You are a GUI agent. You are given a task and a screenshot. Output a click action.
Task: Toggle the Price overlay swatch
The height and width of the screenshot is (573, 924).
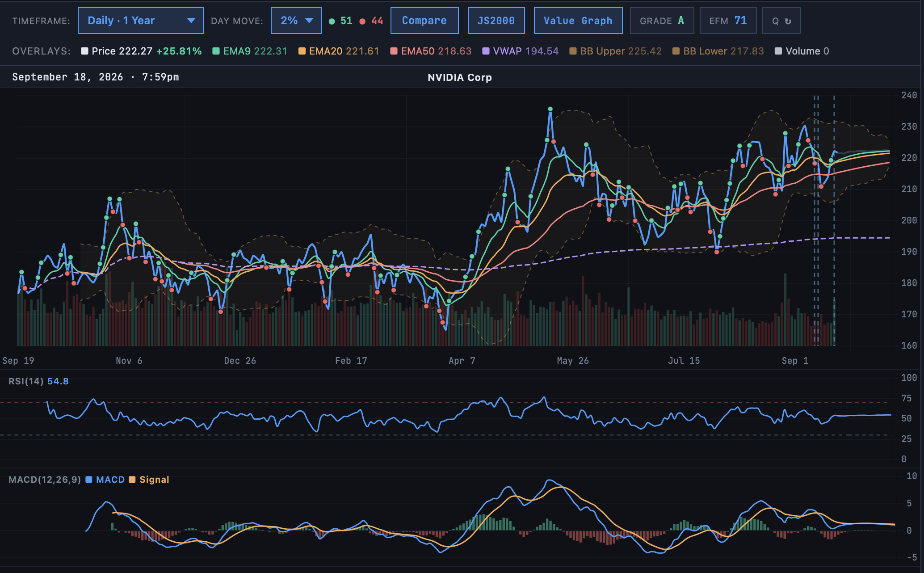84,51
